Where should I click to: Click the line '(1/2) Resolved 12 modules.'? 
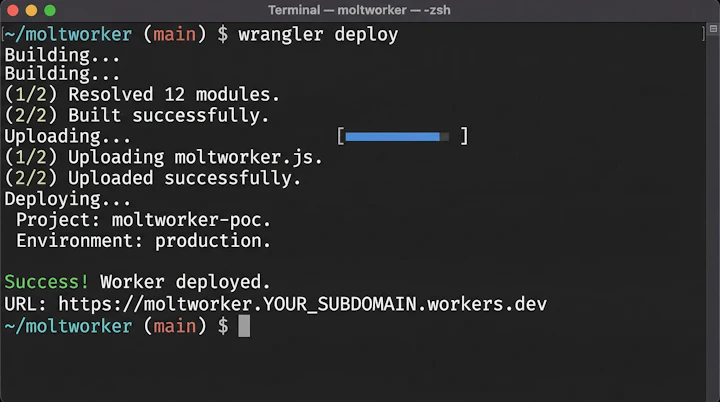pos(142,95)
